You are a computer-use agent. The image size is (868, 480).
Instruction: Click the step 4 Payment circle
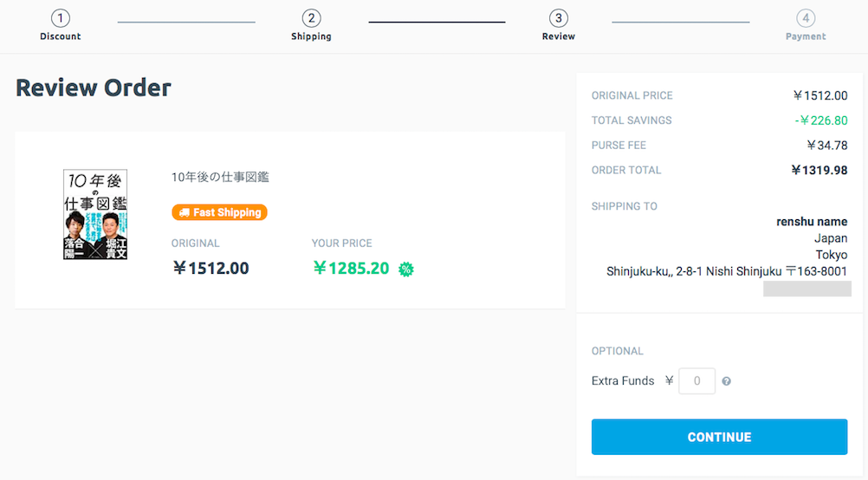[x=806, y=18]
